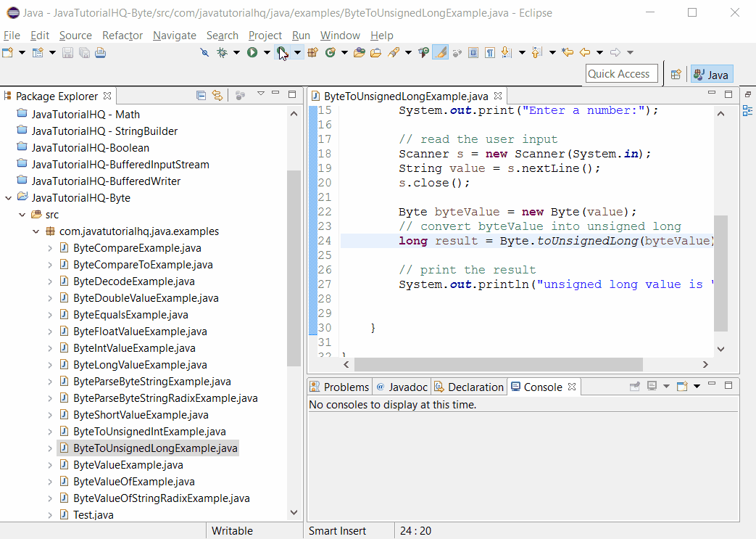
Task: Switch to the Java perspective button
Action: point(711,74)
